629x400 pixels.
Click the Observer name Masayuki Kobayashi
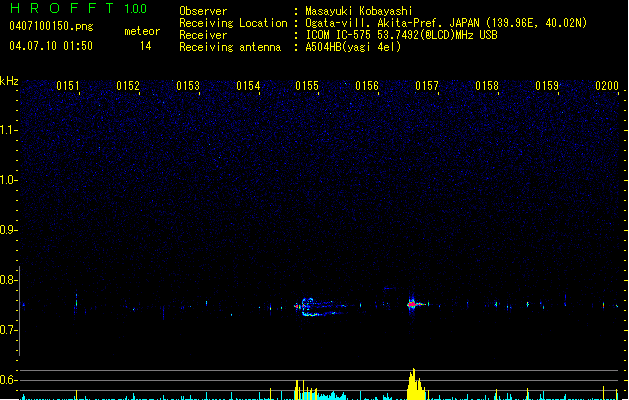359,11
